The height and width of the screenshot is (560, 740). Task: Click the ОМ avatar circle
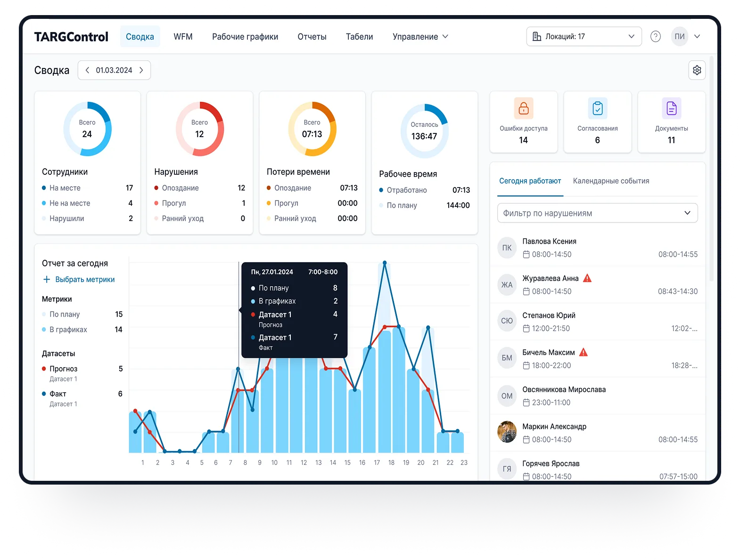coord(507,396)
